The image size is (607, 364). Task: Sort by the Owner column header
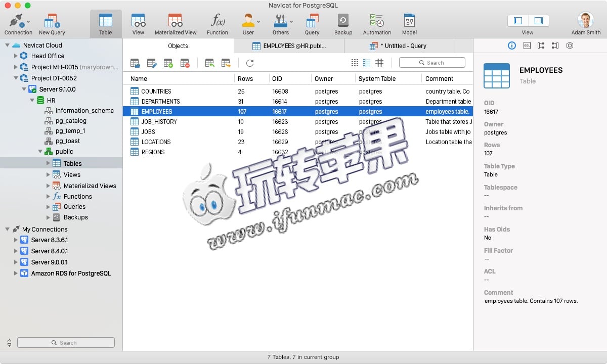(334, 78)
